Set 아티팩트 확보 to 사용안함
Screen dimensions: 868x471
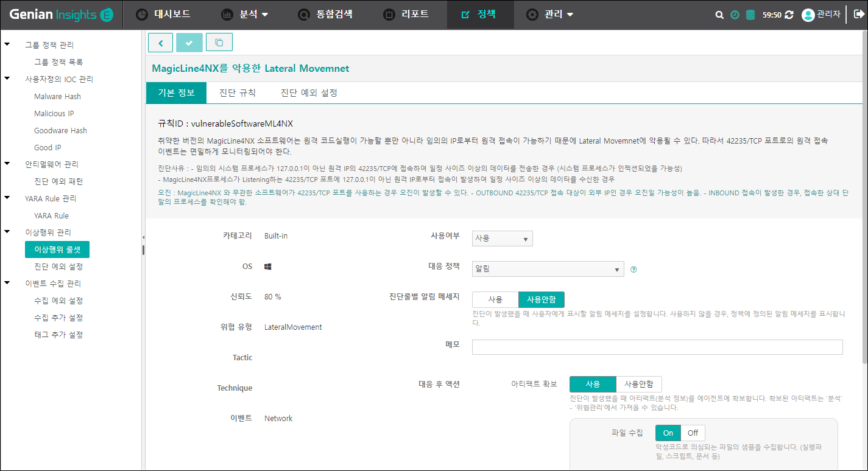[638, 384]
